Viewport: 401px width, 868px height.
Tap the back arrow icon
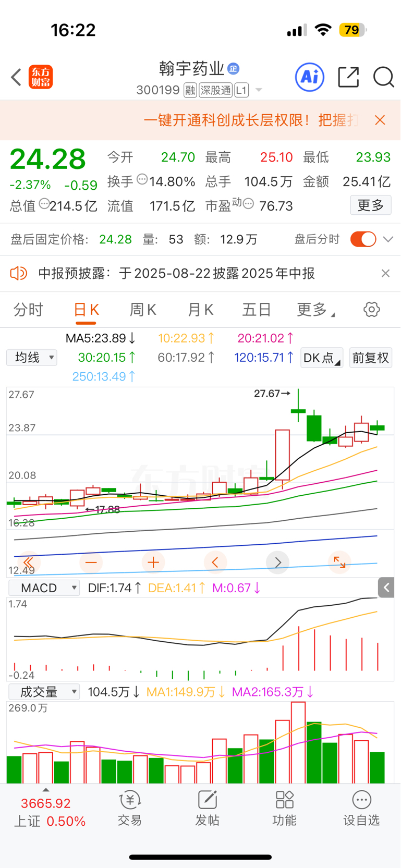click(16, 77)
